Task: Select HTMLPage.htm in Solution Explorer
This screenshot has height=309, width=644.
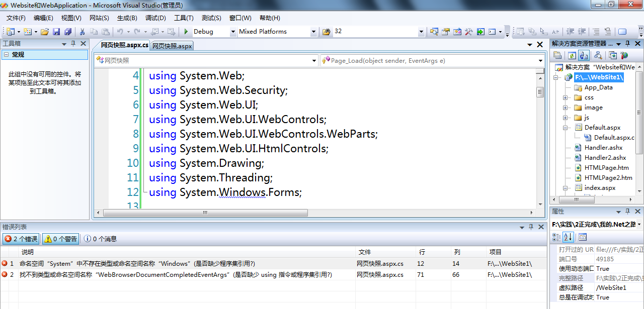Action: (x=606, y=168)
